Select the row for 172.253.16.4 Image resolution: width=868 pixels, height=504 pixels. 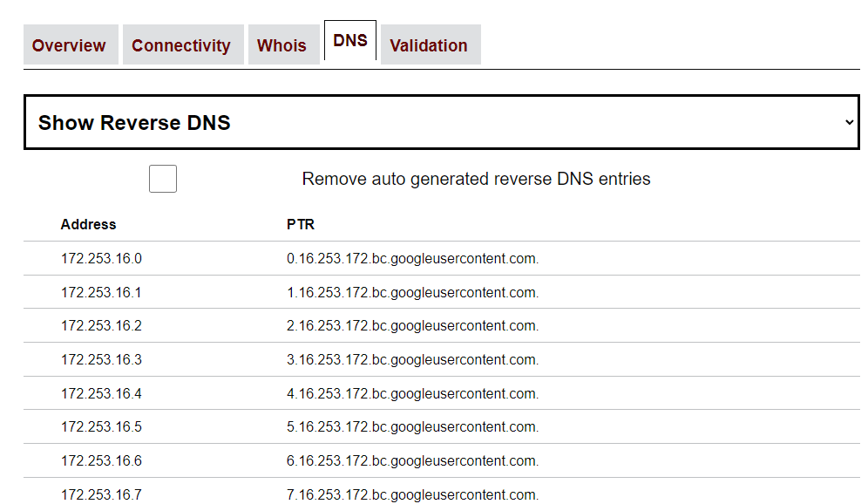[99, 392]
